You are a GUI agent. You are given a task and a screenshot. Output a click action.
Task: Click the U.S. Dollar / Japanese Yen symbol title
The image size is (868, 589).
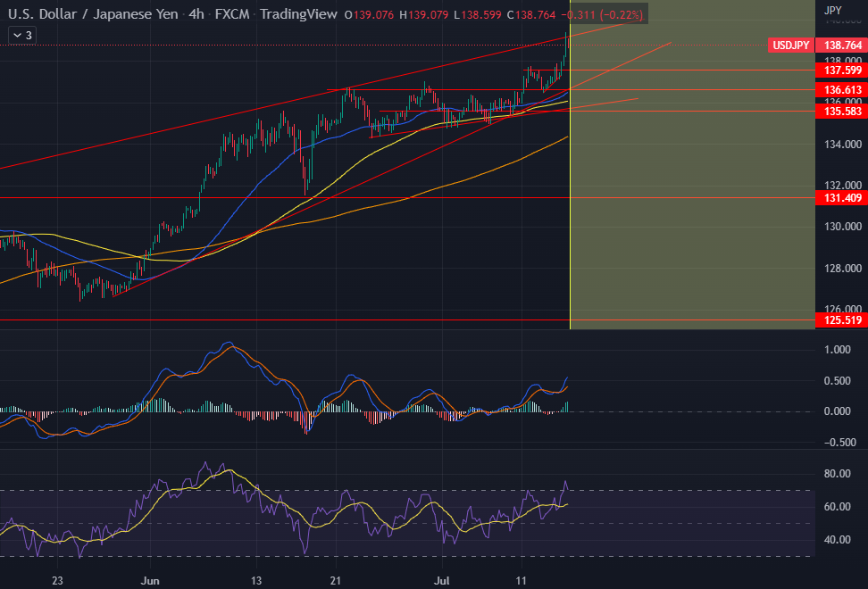click(x=93, y=14)
